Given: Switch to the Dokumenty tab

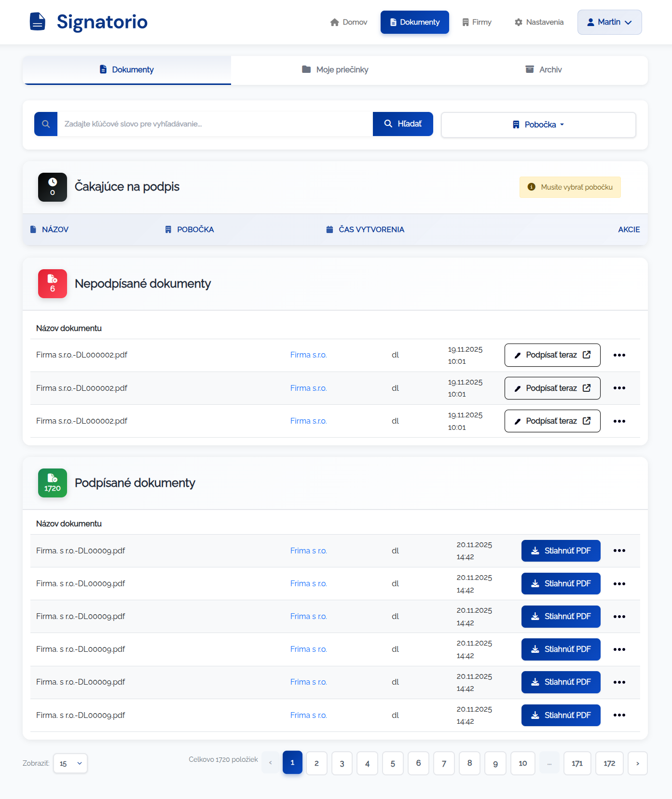Looking at the screenshot, I should tap(127, 70).
